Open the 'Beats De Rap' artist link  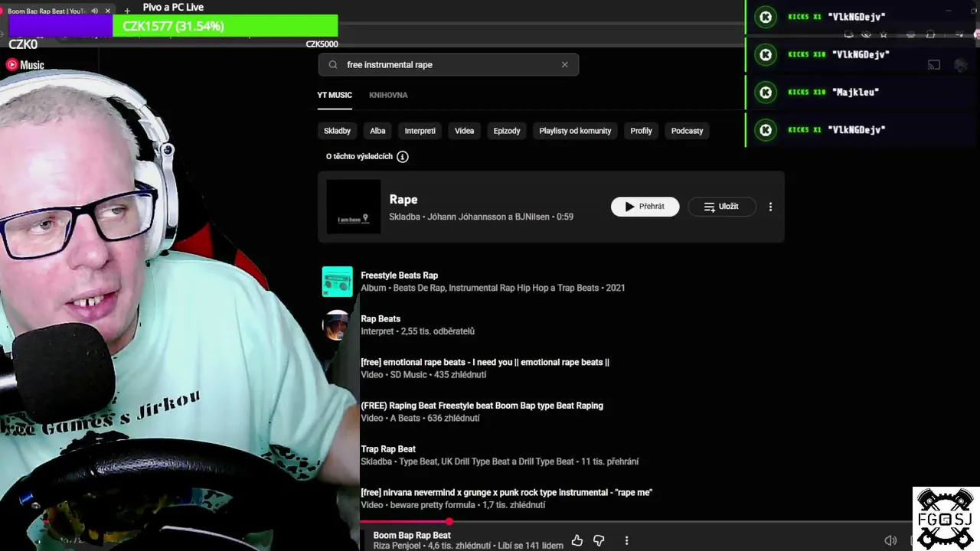pyautogui.click(x=419, y=288)
